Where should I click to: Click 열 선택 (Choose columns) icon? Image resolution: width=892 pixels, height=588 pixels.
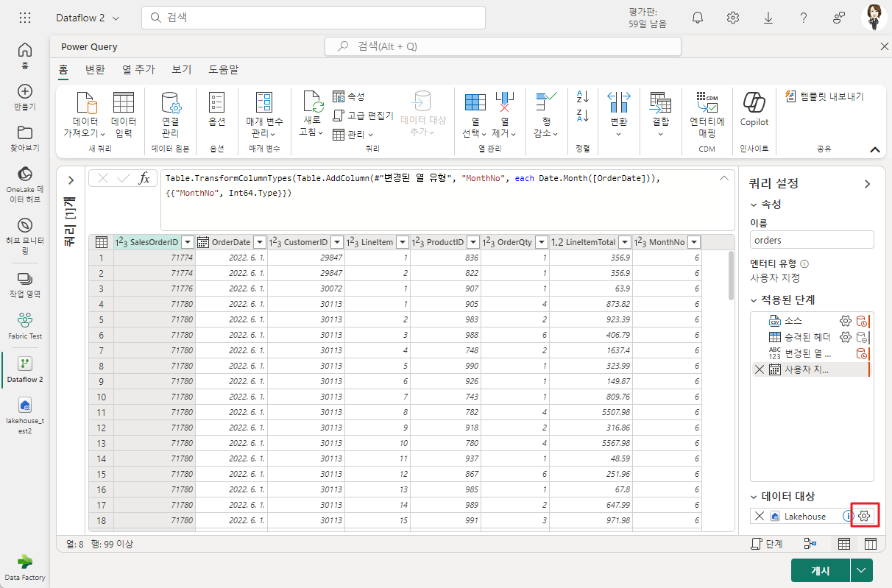tap(475, 103)
